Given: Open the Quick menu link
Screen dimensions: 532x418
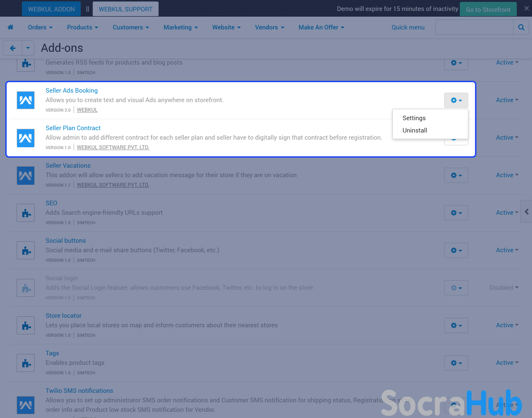Looking at the screenshot, I should coord(408,27).
